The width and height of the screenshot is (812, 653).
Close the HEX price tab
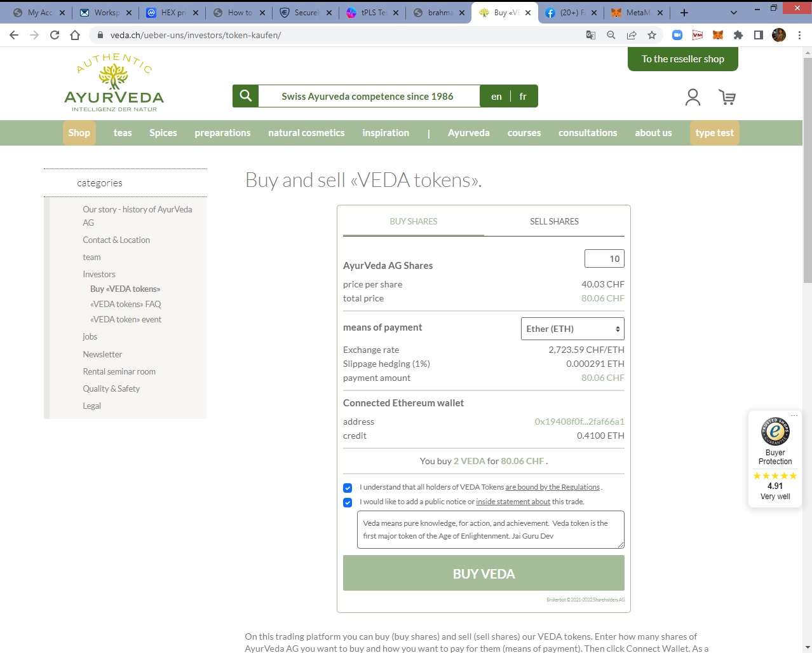tap(195, 12)
